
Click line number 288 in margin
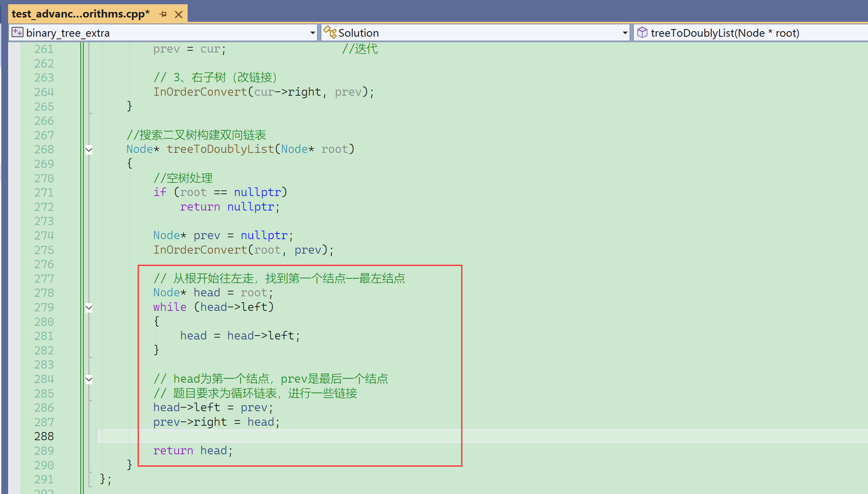coord(44,436)
